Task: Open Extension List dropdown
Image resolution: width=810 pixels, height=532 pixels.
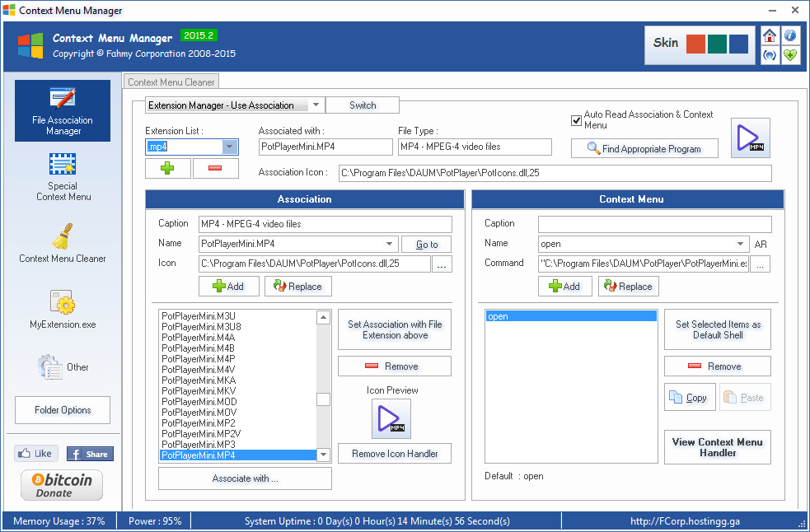Action: point(230,147)
